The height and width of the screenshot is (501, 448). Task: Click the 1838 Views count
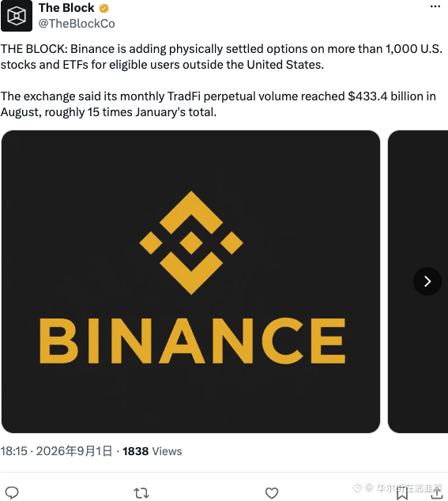pyautogui.click(x=152, y=451)
